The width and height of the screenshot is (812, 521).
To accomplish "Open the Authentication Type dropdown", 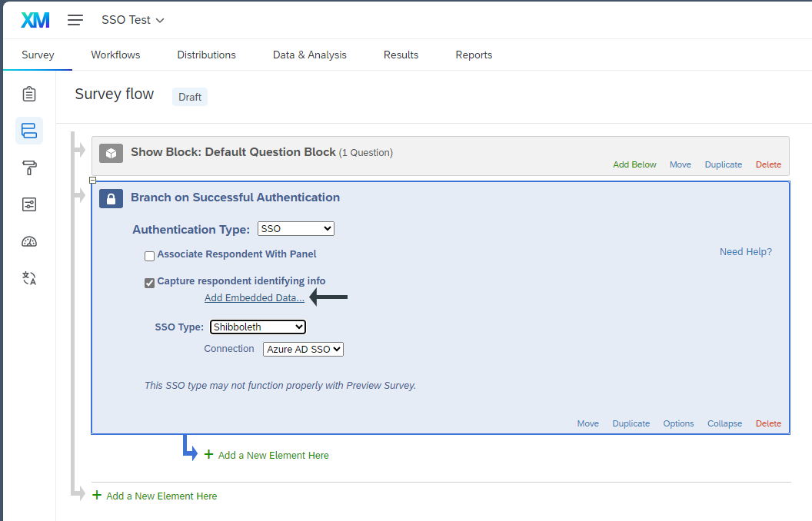I will pos(296,228).
